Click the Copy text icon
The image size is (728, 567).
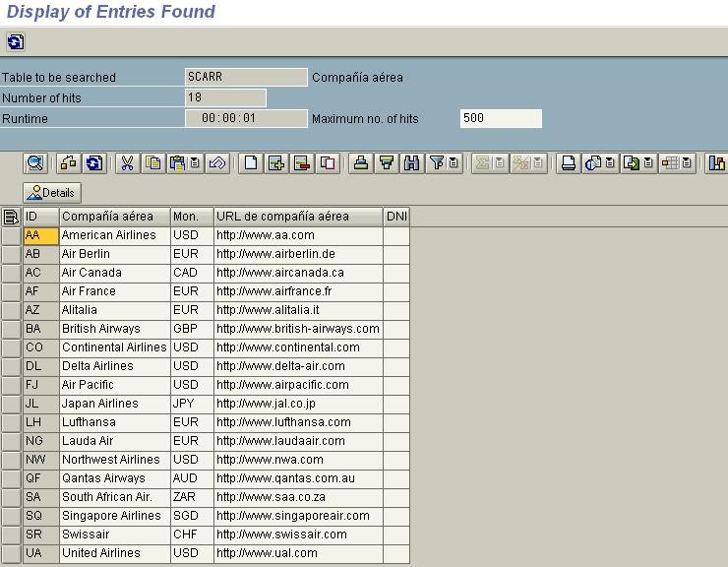click(152, 163)
